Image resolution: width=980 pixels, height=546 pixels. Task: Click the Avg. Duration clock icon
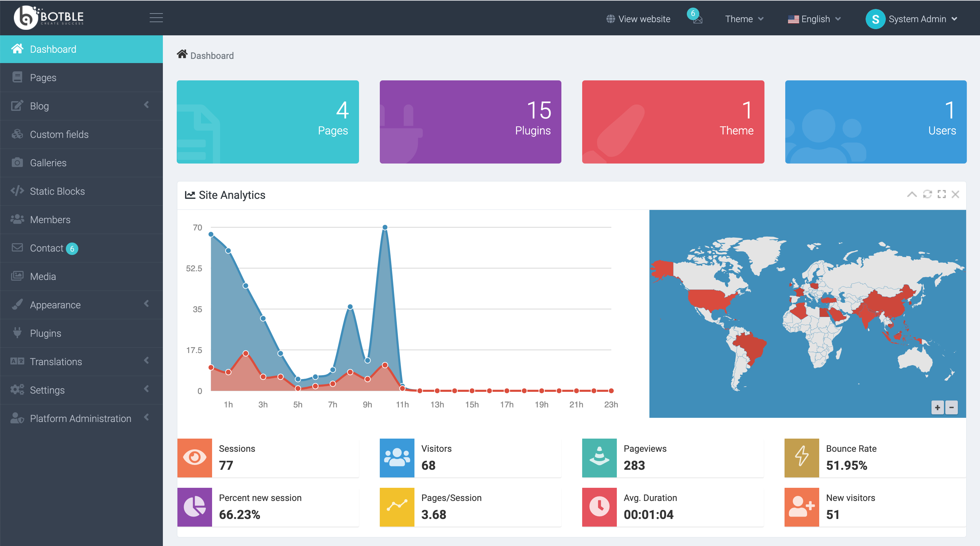(x=599, y=507)
